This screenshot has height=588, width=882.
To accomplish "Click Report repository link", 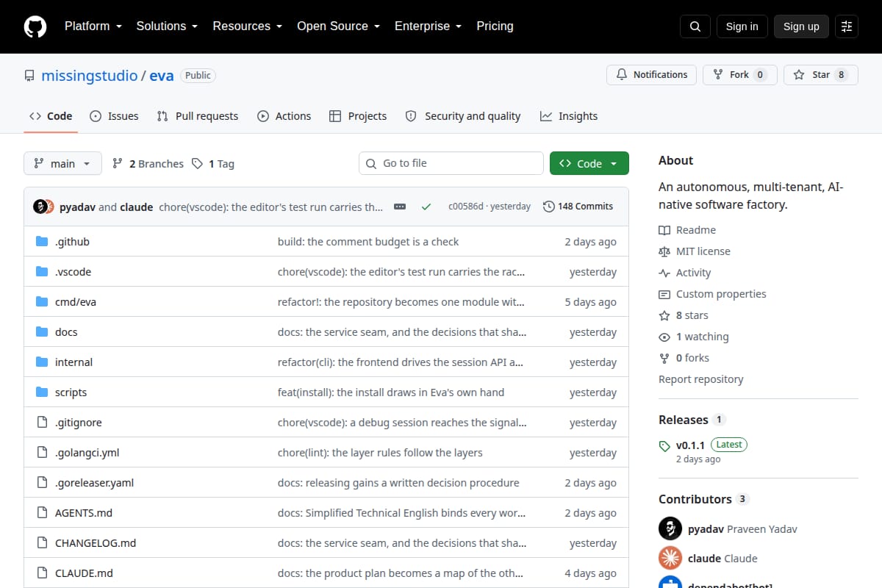I will point(700,379).
